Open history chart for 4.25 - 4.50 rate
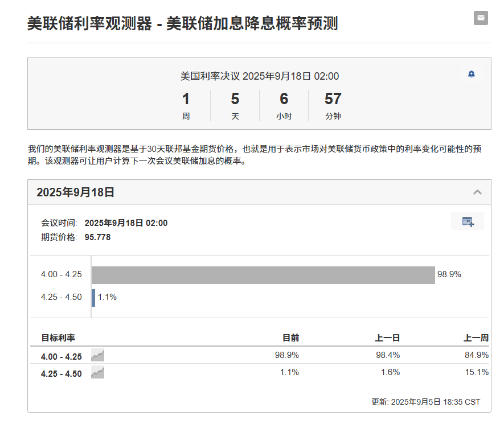 click(x=97, y=372)
